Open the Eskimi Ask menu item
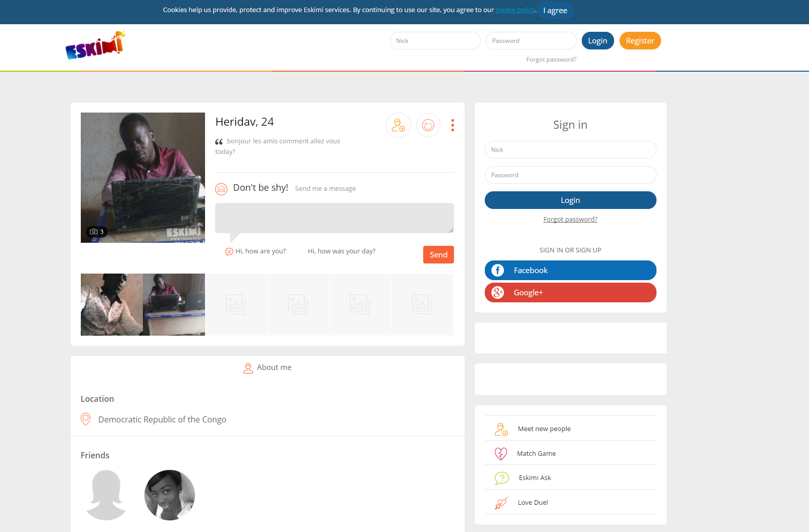Viewport: 809px width, 532px height. tap(570, 477)
